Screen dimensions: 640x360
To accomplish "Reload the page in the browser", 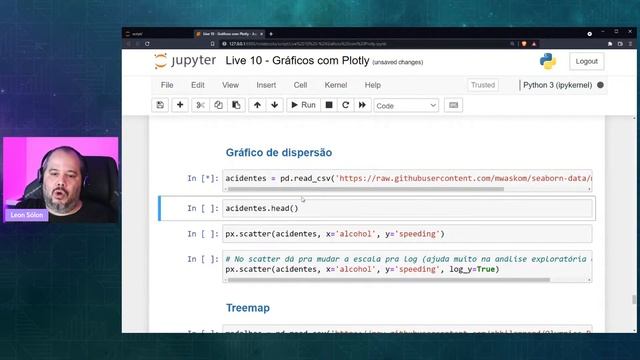I will pyautogui.click(x=147, y=44).
